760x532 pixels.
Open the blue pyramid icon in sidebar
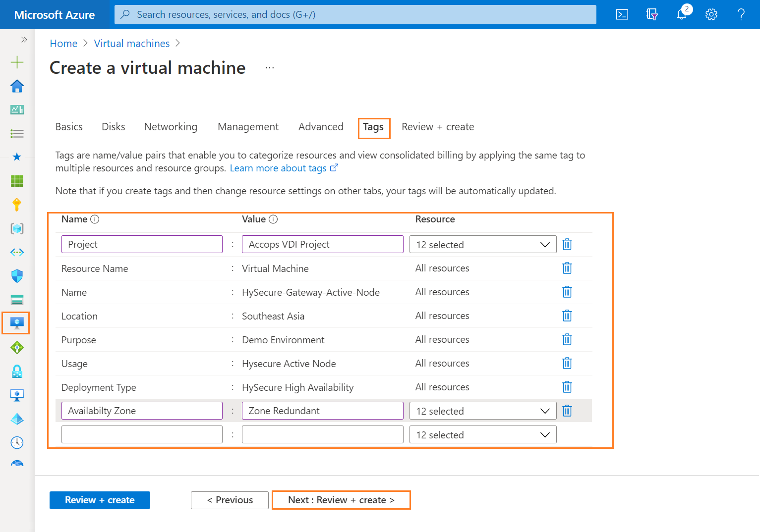(x=17, y=419)
